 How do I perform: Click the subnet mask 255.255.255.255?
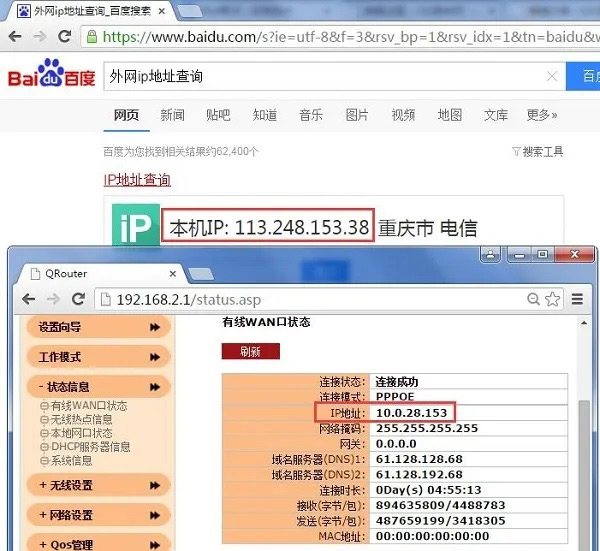point(427,428)
